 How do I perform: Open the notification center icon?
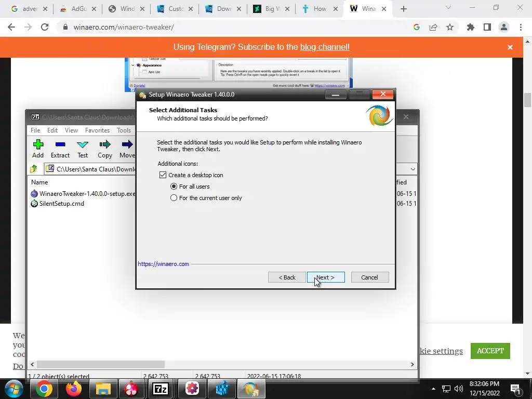pyautogui.click(x=515, y=389)
